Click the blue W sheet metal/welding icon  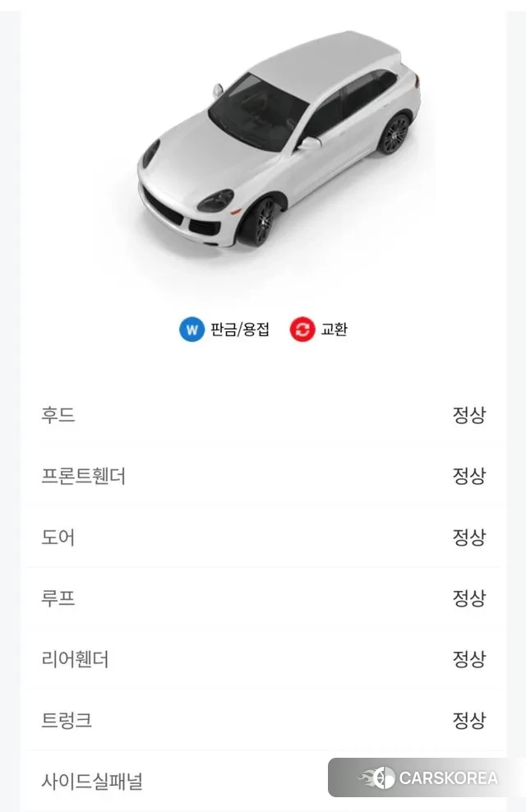[x=191, y=330]
